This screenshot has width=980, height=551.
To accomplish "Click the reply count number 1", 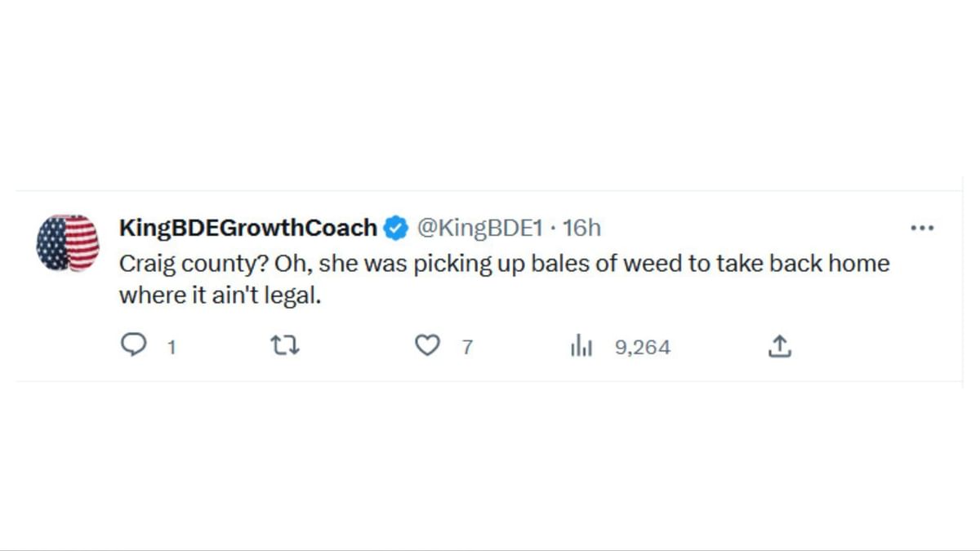I will tap(171, 348).
